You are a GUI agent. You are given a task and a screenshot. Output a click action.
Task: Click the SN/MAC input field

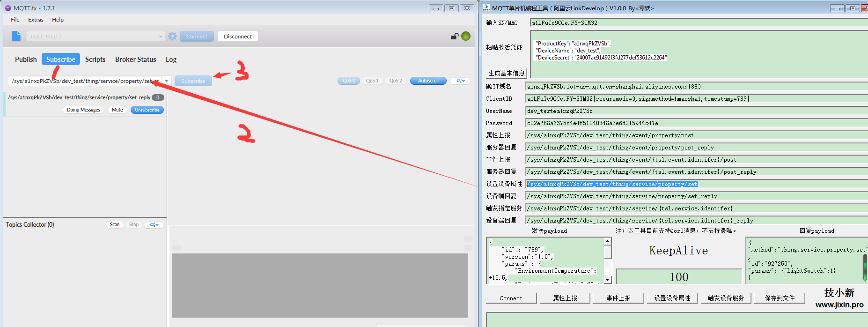[699, 22]
